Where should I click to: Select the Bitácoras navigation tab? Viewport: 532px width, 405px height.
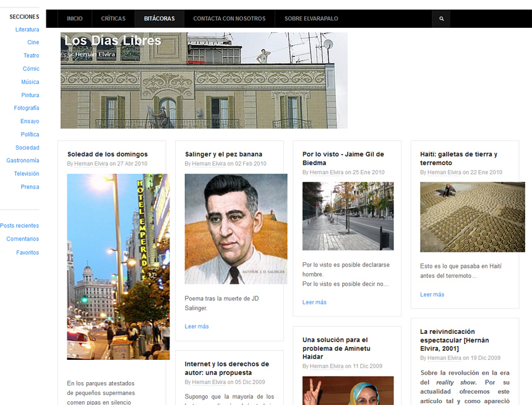[159, 19]
